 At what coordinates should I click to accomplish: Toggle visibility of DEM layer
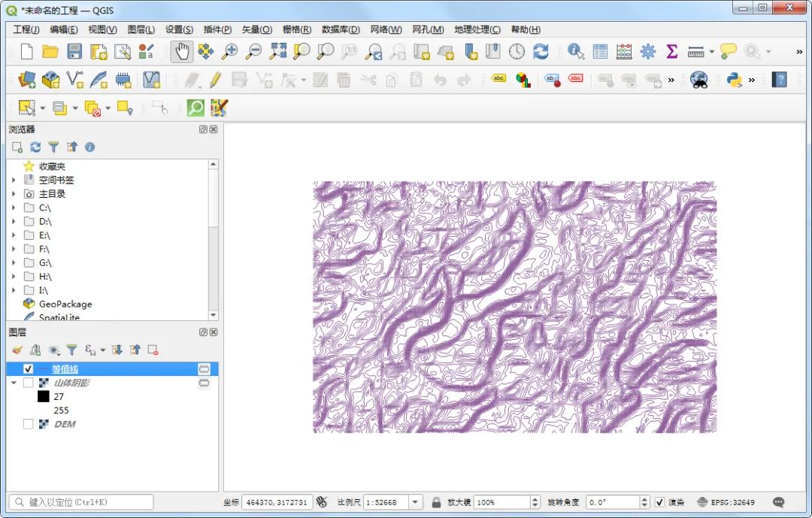coord(28,424)
